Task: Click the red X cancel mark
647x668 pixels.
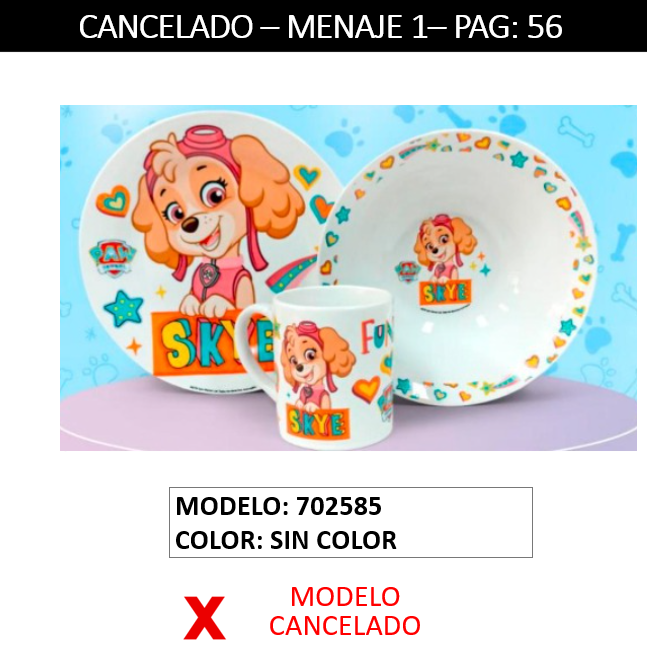Action: click(x=204, y=618)
